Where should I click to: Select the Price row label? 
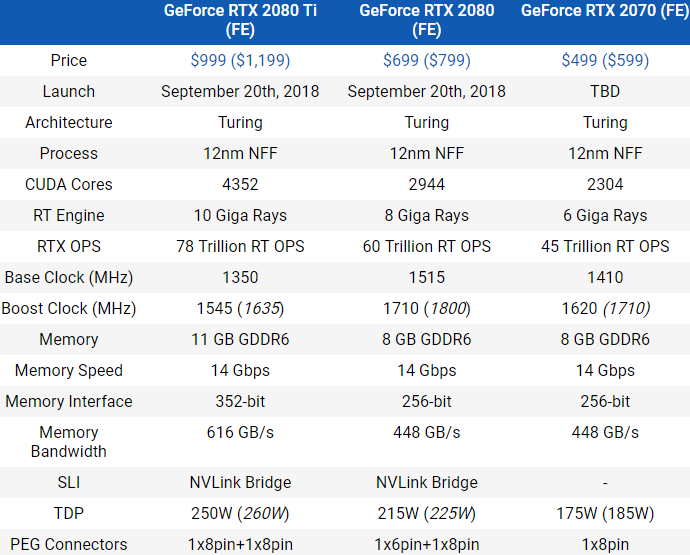point(69,60)
